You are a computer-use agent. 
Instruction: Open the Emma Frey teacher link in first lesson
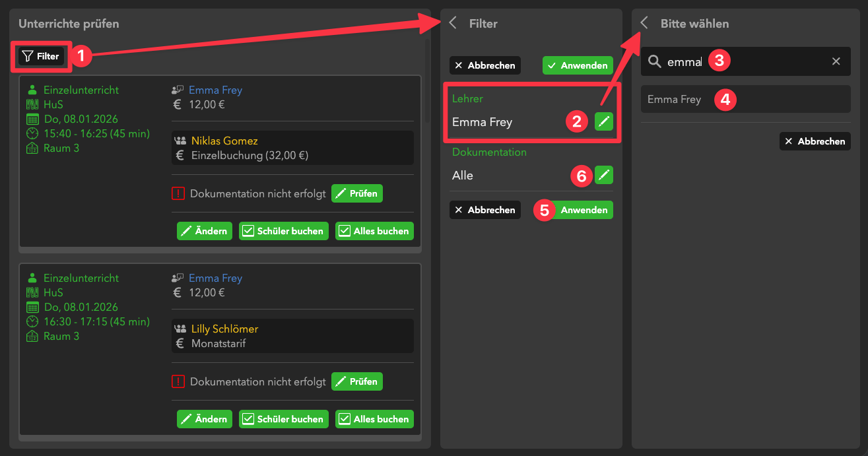[x=215, y=90]
